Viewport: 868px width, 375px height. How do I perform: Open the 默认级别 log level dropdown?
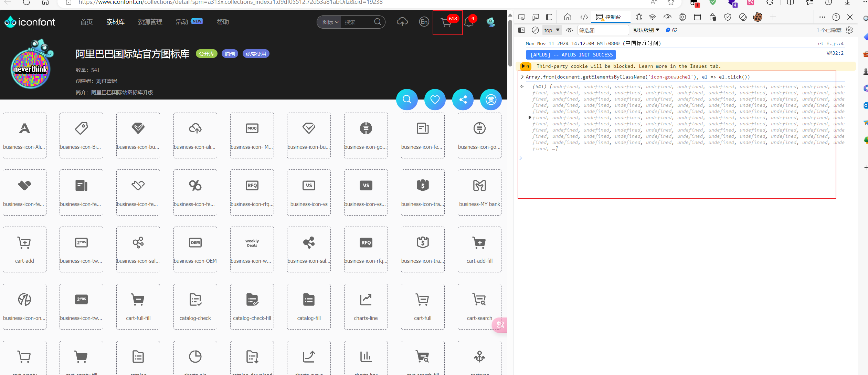[646, 30]
